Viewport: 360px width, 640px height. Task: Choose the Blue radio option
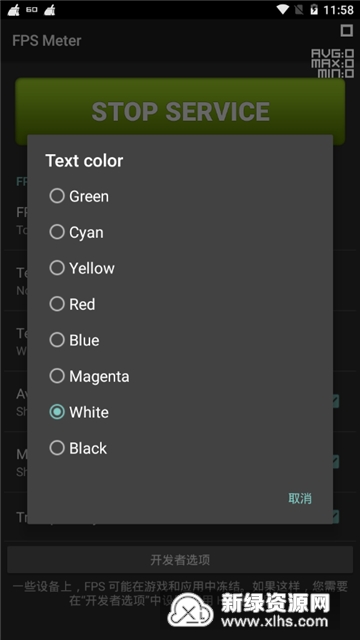57,340
